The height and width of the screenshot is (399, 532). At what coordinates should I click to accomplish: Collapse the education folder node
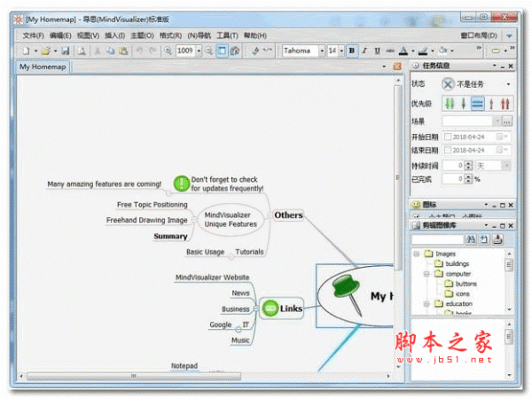click(x=426, y=303)
